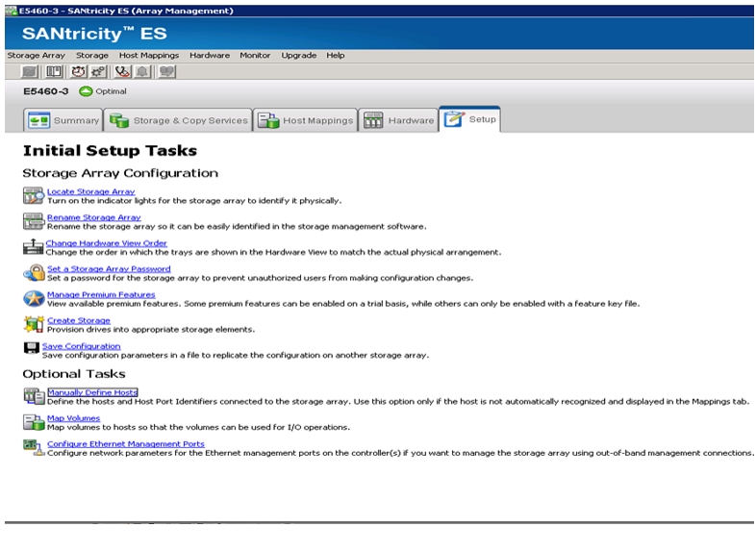Open the Host Mappings menu
Viewport: 756px width, 552px height.
pyautogui.click(x=149, y=56)
